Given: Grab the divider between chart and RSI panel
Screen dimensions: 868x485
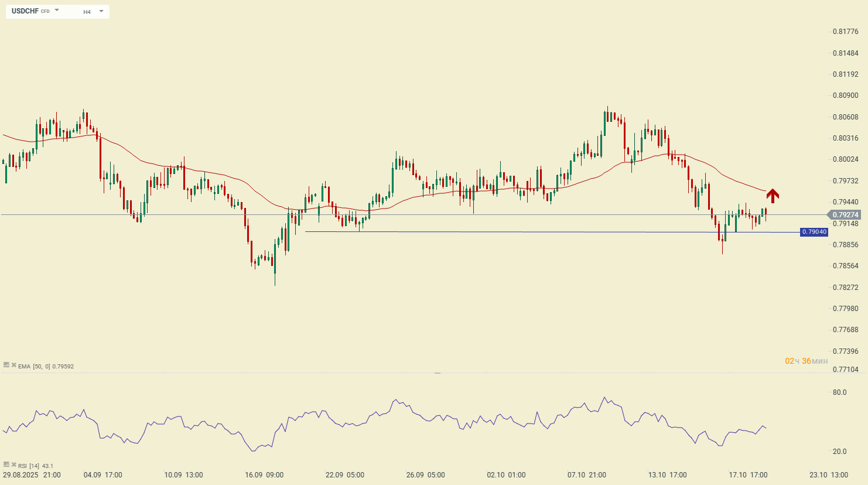Looking at the screenshot, I should [437, 373].
